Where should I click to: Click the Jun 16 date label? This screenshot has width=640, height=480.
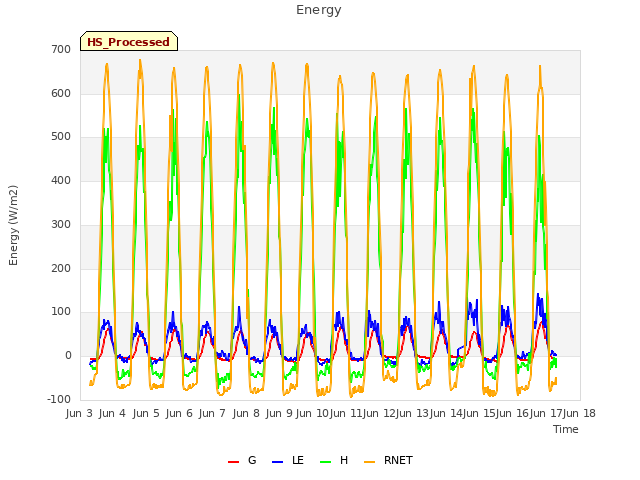512,413
